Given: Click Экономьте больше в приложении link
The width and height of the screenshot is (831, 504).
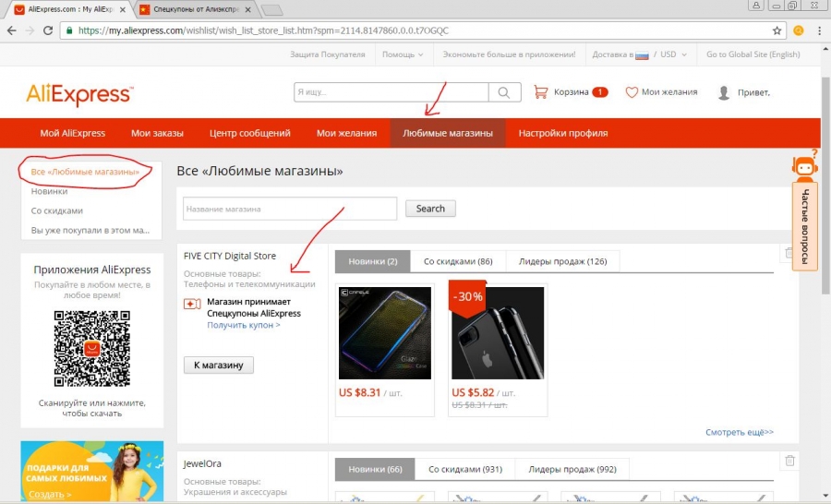Looking at the screenshot, I should tap(510, 54).
